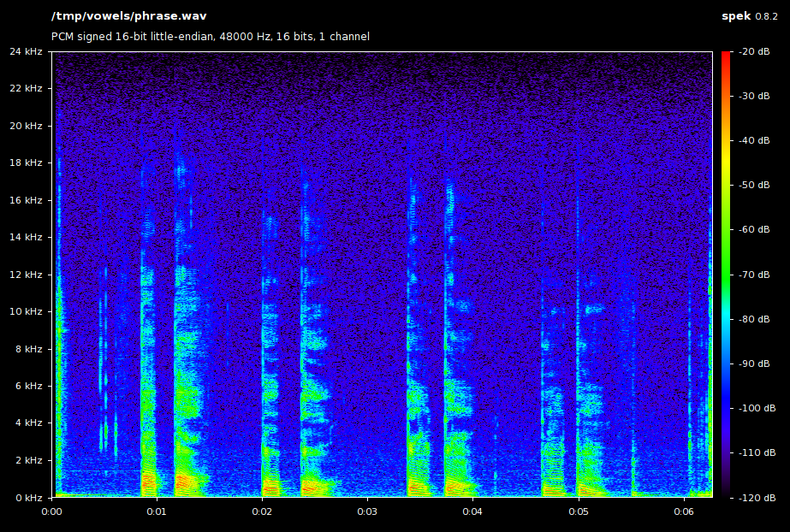Image resolution: width=790 pixels, height=532 pixels.
Task: Select the 0:03 time axis marker
Action: (x=367, y=511)
